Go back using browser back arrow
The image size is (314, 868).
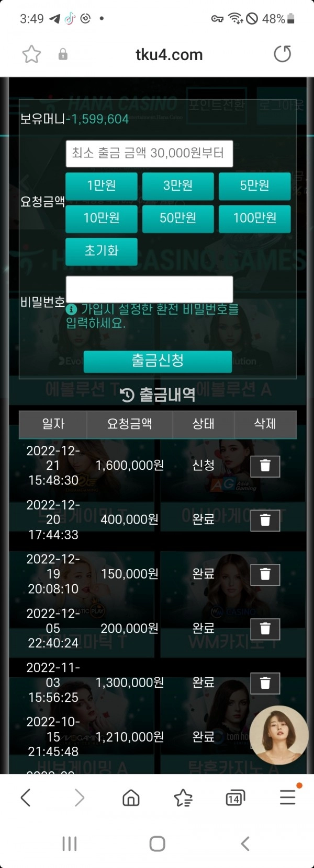(x=25, y=798)
